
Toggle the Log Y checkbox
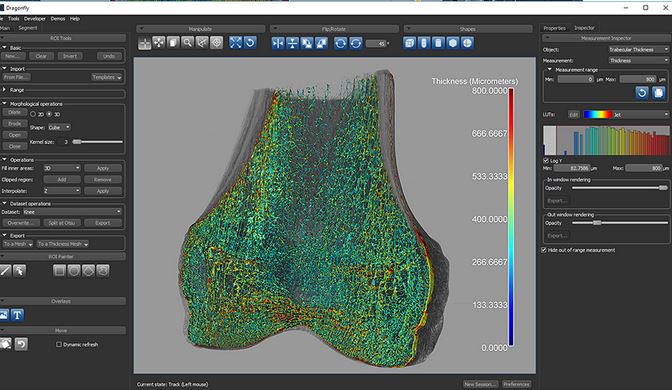[x=546, y=161]
